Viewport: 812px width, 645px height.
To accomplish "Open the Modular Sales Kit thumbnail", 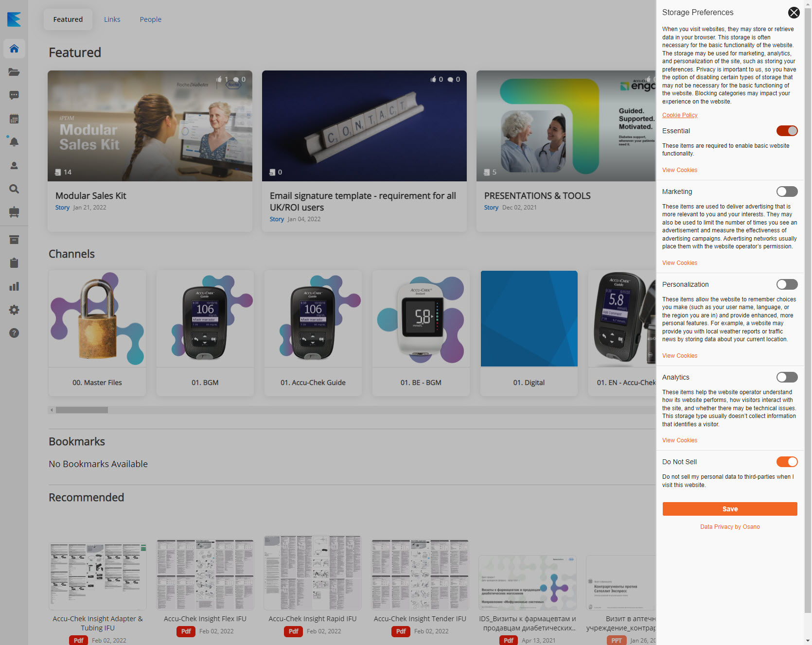I will pyautogui.click(x=150, y=126).
